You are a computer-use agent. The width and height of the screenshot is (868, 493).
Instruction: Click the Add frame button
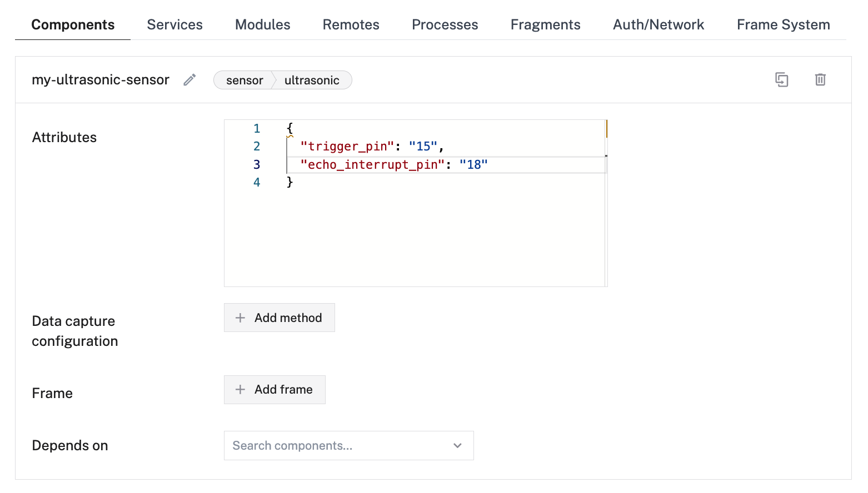tap(275, 390)
